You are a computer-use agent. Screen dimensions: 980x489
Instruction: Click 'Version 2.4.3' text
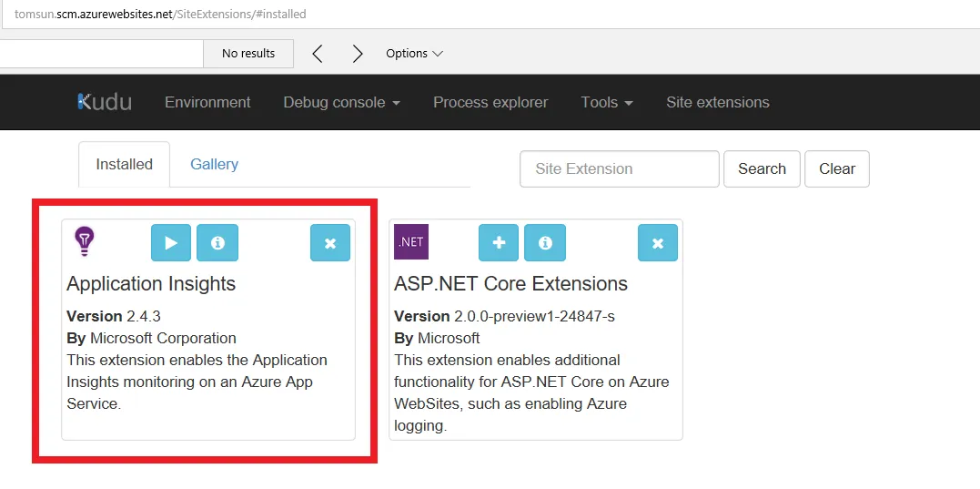(x=114, y=316)
